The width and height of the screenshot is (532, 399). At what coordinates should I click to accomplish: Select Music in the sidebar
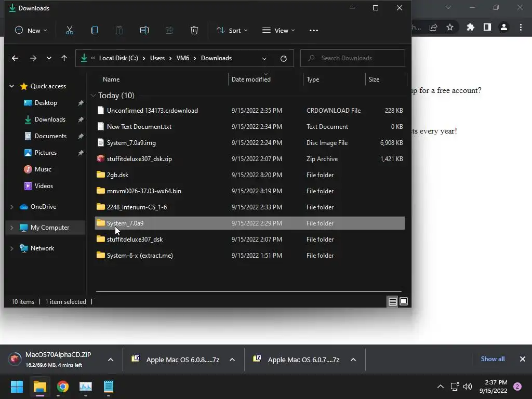43,169
